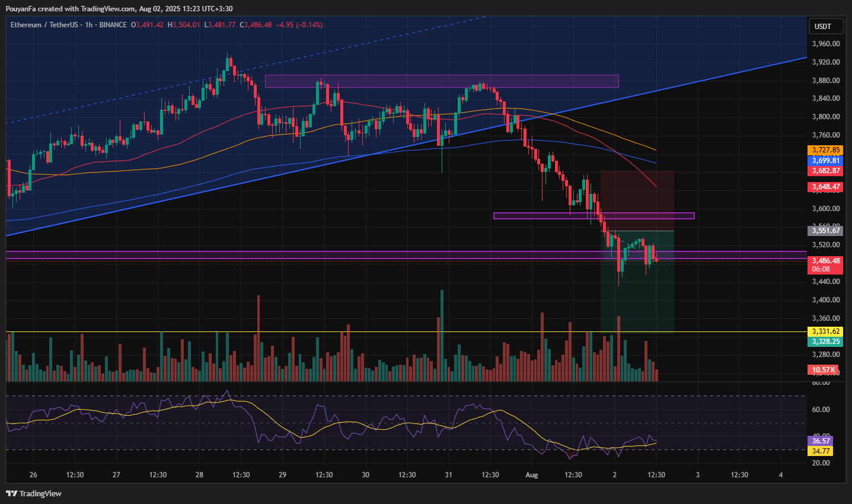Click the 3,440.00 price axis tick
Viewport: 852px width, 504px height.
click(x=826, y=282)
